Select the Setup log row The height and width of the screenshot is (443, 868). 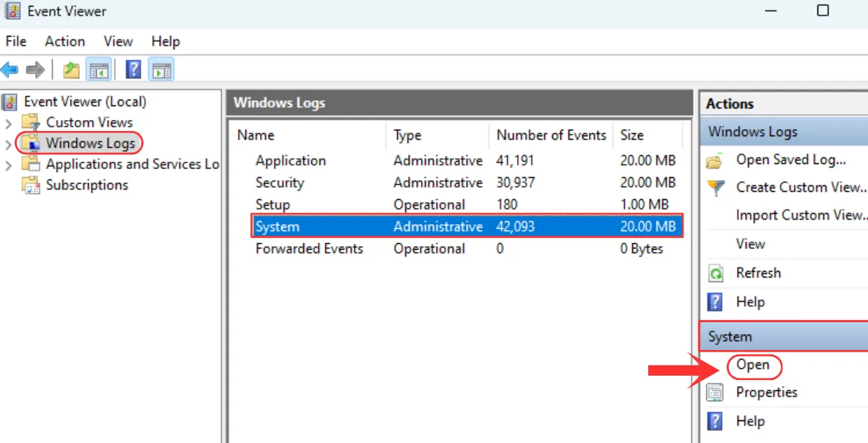[x=467, y=204]
